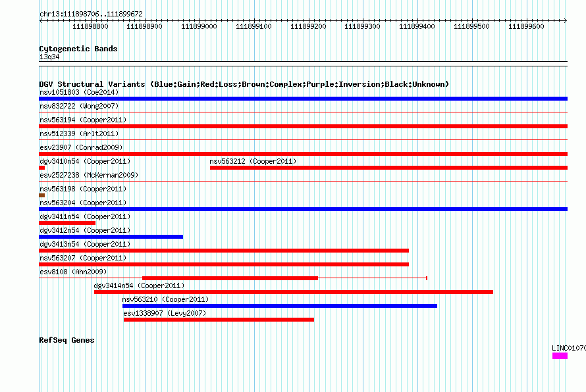Click the Cytogenetic Bands track heading
This screenshot has height=392, width=586.
pyautogui.click(x=78, y=49)
